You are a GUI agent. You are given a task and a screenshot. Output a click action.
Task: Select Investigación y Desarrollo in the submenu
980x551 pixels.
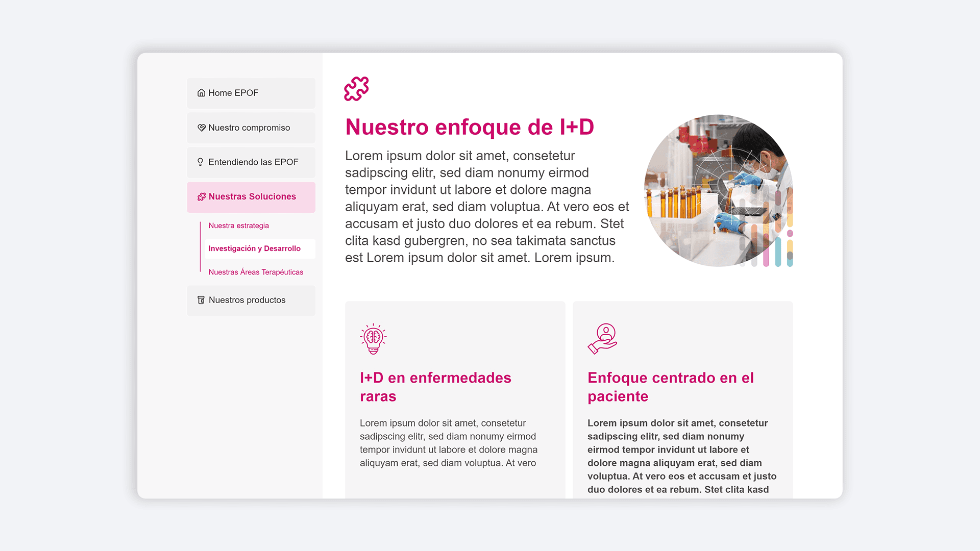pos(254,248)
